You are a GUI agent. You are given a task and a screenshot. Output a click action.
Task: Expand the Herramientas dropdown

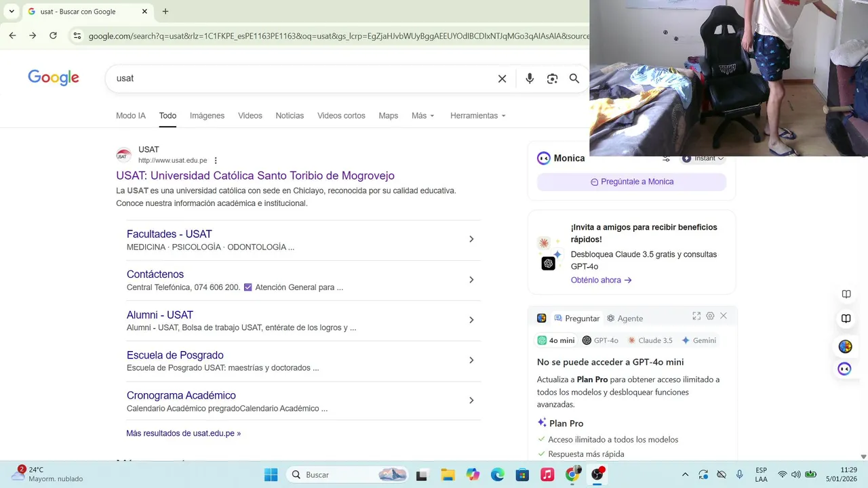click(478, 116)
